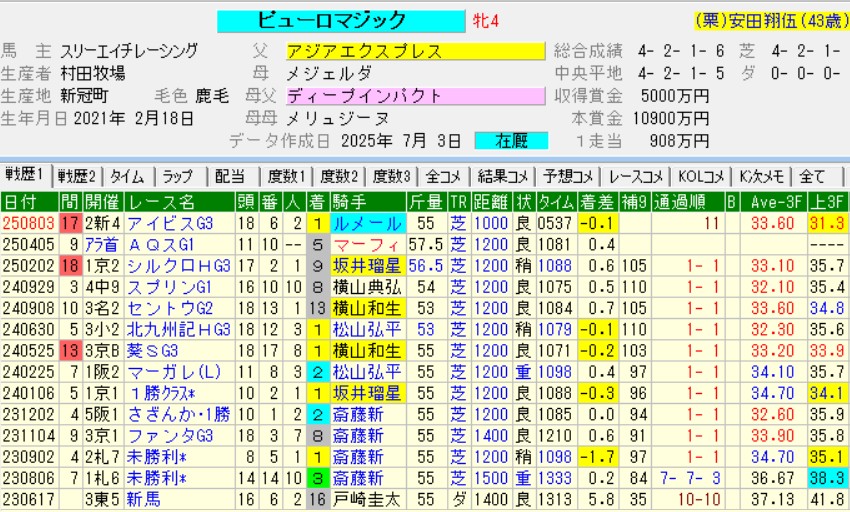Click the cyan 在厩 status box

[x=511, y=140]
